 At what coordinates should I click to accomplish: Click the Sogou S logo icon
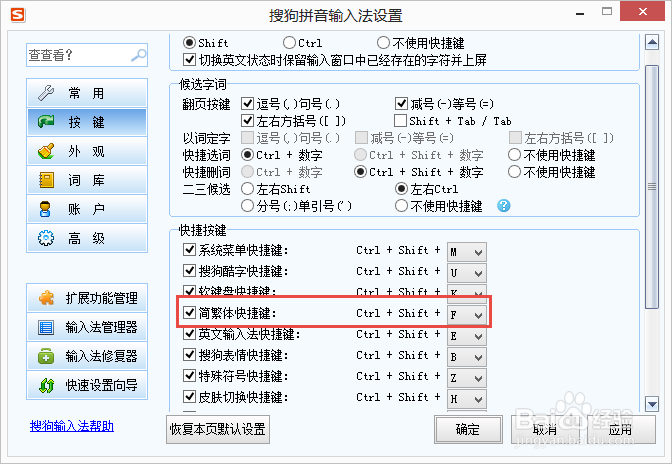(18, 15)
